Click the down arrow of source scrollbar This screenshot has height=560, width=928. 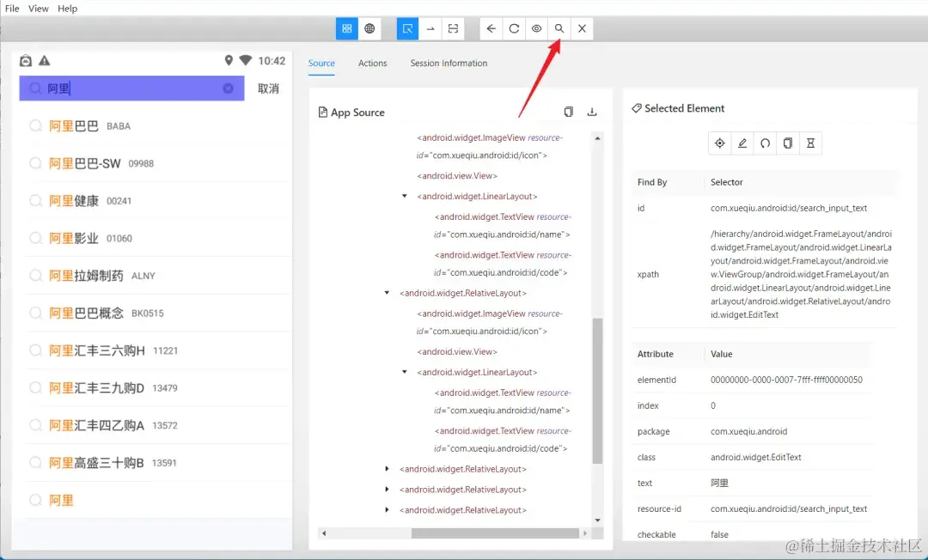[x=597, y=520]
